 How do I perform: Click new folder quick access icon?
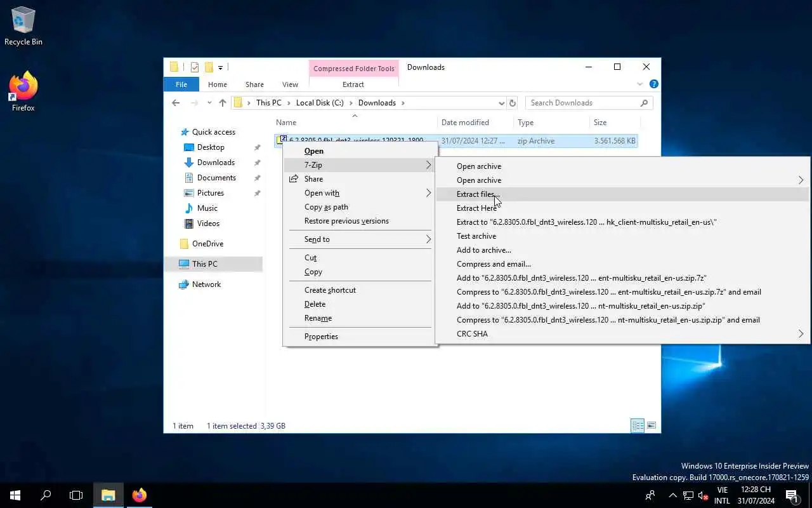click(208, 67)
